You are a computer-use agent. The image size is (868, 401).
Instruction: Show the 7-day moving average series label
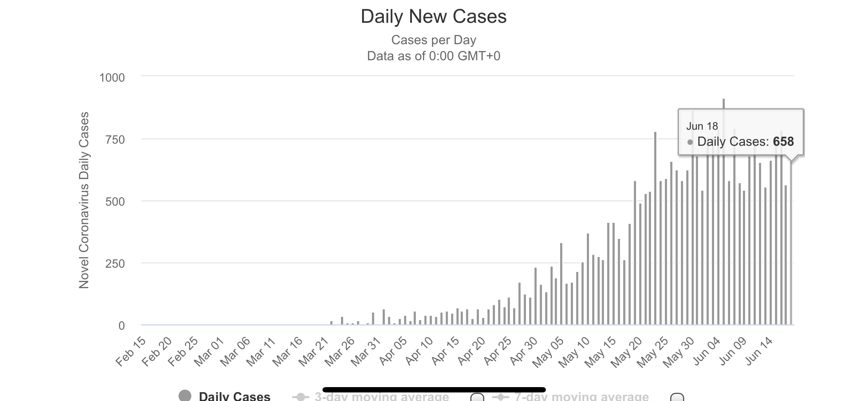[582, 397]
